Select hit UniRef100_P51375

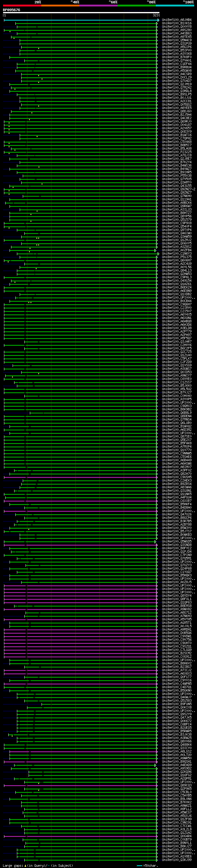[177, 257]
